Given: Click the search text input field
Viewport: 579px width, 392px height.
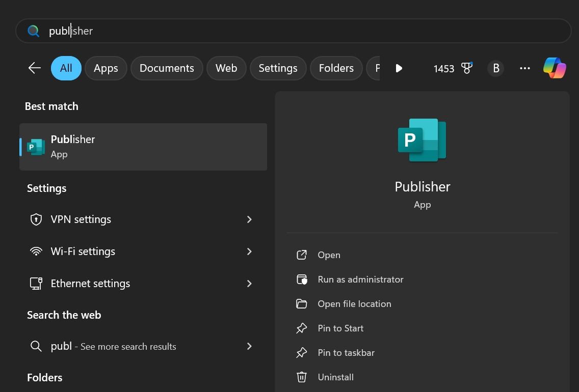Looking at the screenshot, I should pyautogui.click(x=306, y=31).
